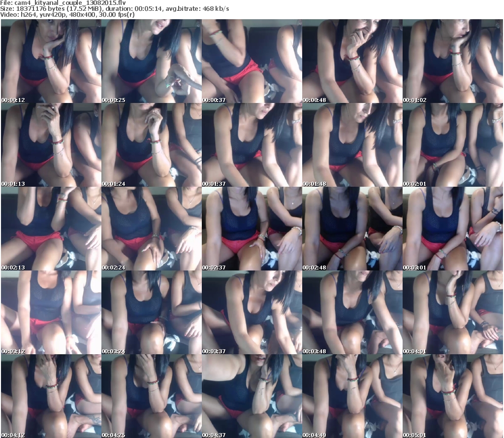Click the last thumbnail at 00:05:01
The image size is (504, 438).
tap(453, 396)
